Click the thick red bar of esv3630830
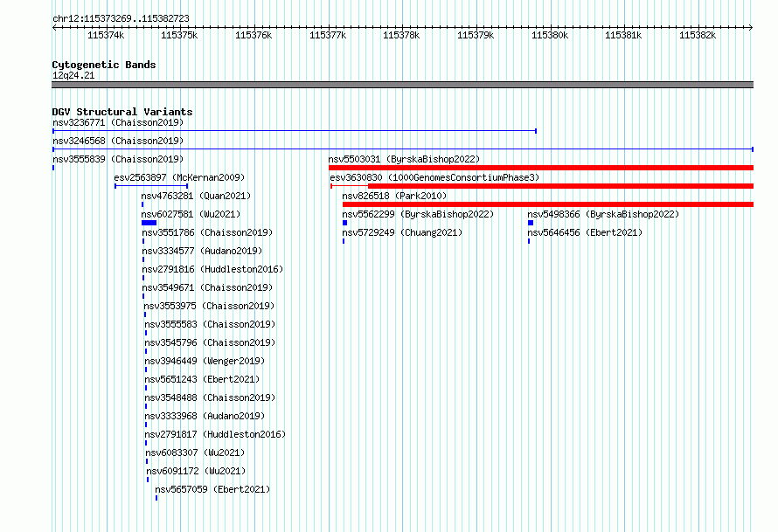 (x=560, y=186)
